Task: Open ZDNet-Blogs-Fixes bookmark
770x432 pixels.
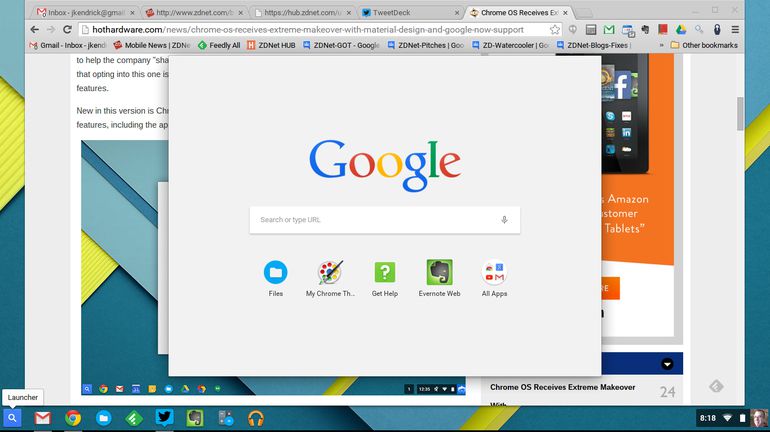Action: [x=595, y=45]
